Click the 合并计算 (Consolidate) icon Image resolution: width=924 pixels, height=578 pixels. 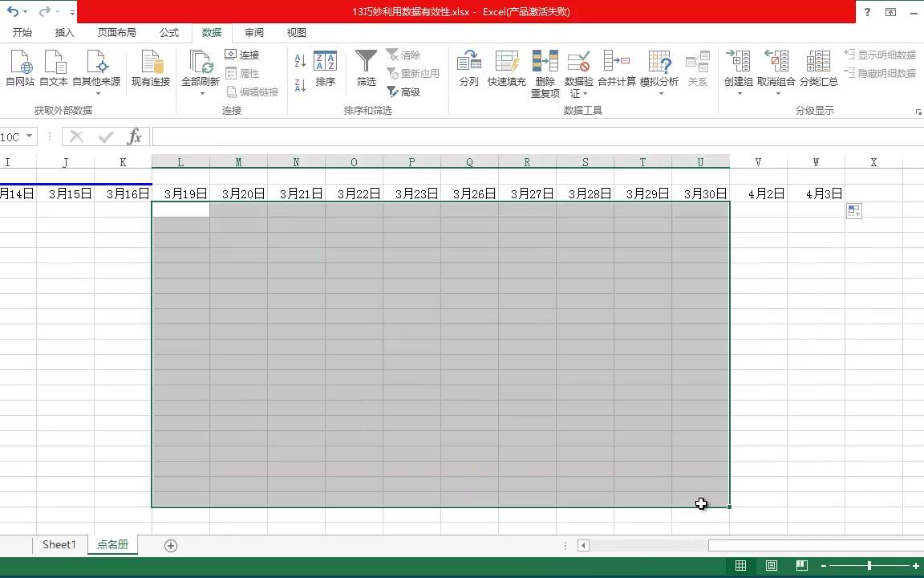pos(617,70)
